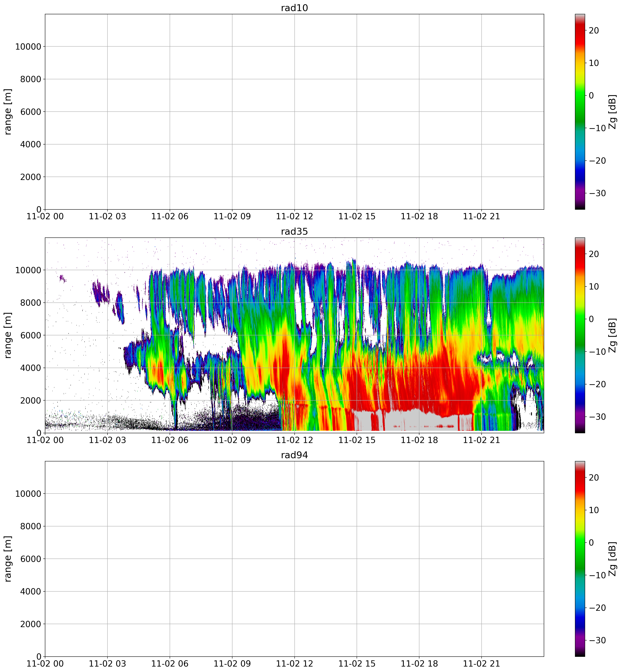Click the '-30' tick label on the rad35 colorbar
Screen dimensions: 621x672
click(x=597, y=417)
